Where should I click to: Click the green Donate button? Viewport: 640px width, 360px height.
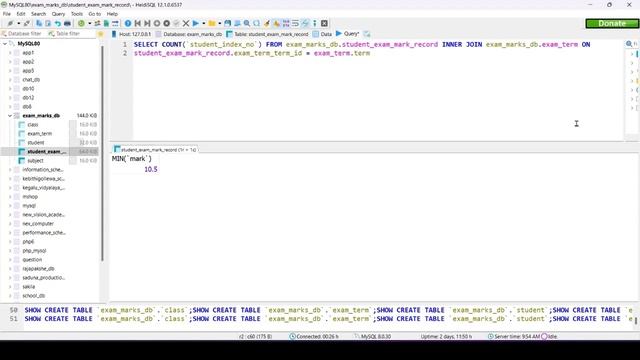612,23
